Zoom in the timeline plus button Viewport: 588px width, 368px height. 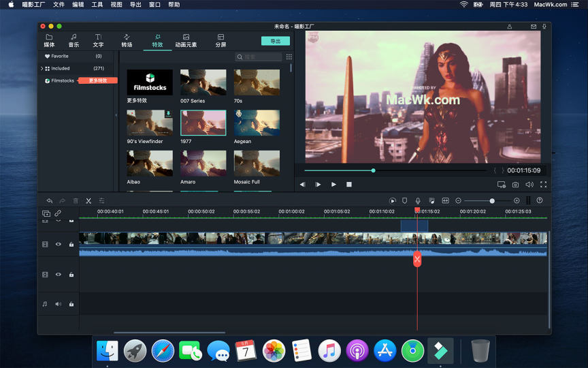(x=517, y=201)
